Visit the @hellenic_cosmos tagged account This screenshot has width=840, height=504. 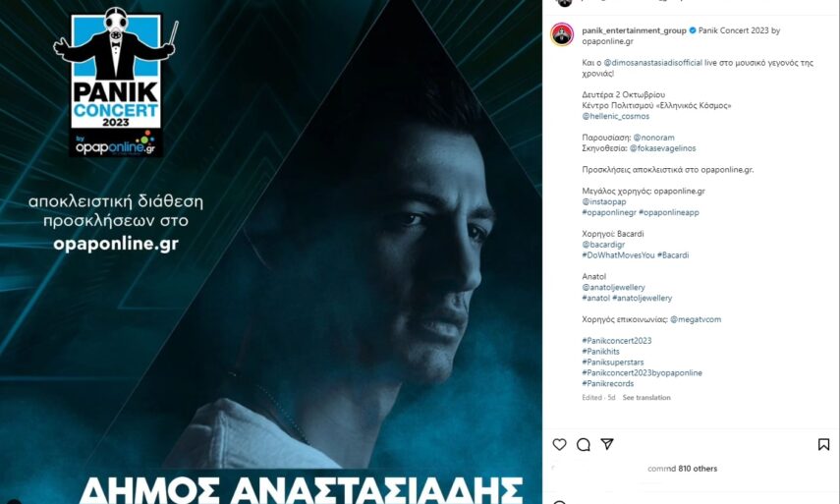(x=616, y=116)
